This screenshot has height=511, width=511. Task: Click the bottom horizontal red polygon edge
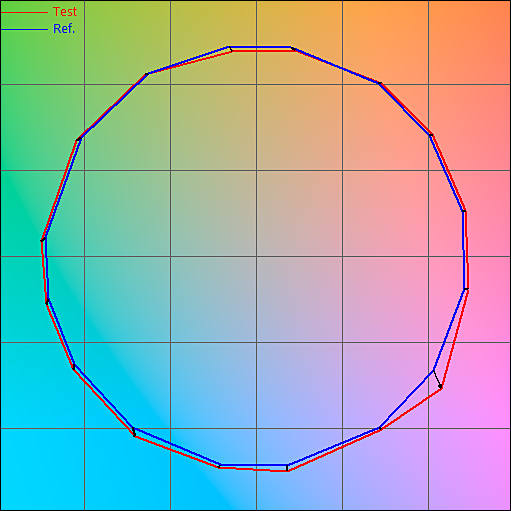(253, 469)
